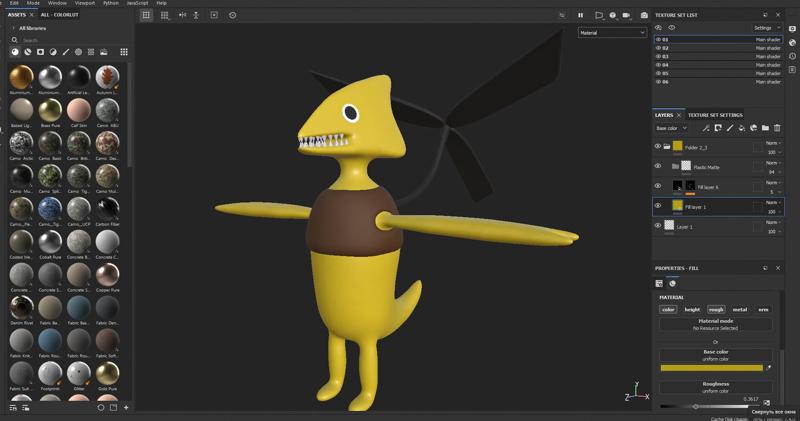This screenshot has height=421, width=800.
Task: Open the shader settings globe icon on dock
Action: tap(792, 42)
